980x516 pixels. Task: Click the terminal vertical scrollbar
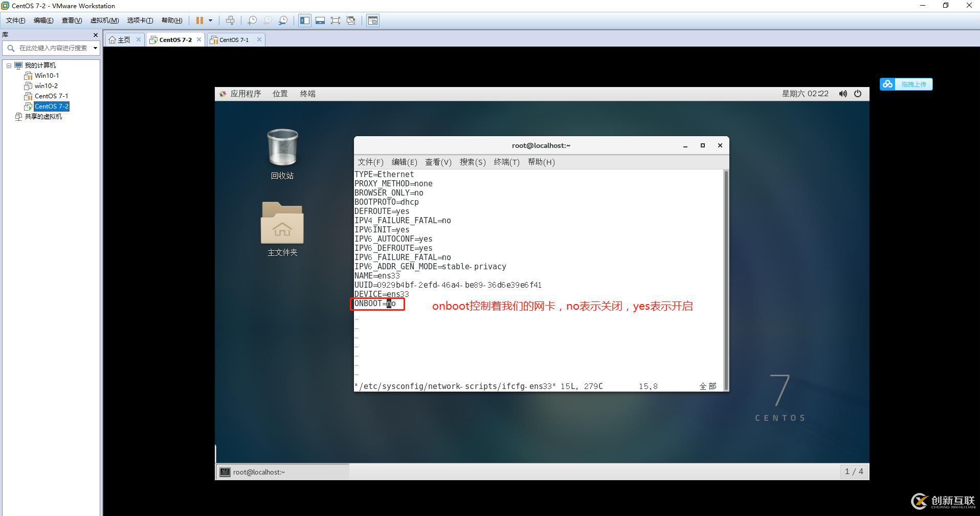pyautogui.click(x=726, y=281)
